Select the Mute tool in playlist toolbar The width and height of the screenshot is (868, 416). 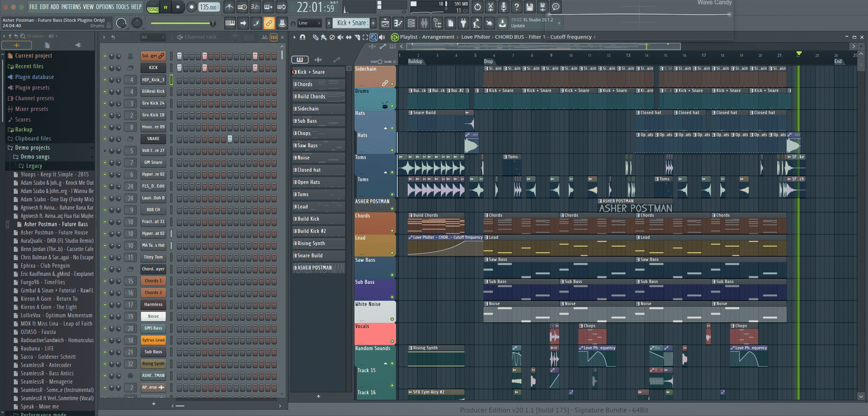tap(340, 37)
